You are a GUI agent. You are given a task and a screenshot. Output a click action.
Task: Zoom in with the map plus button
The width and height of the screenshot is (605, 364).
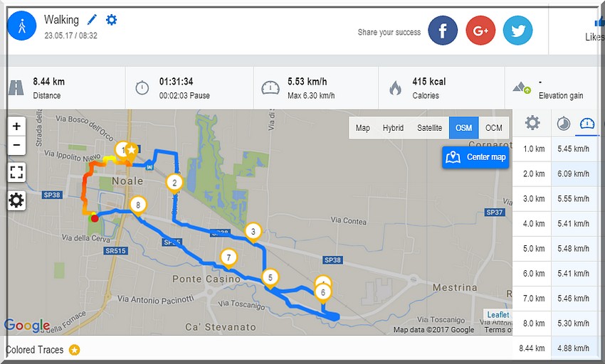[x=16, y=126]
